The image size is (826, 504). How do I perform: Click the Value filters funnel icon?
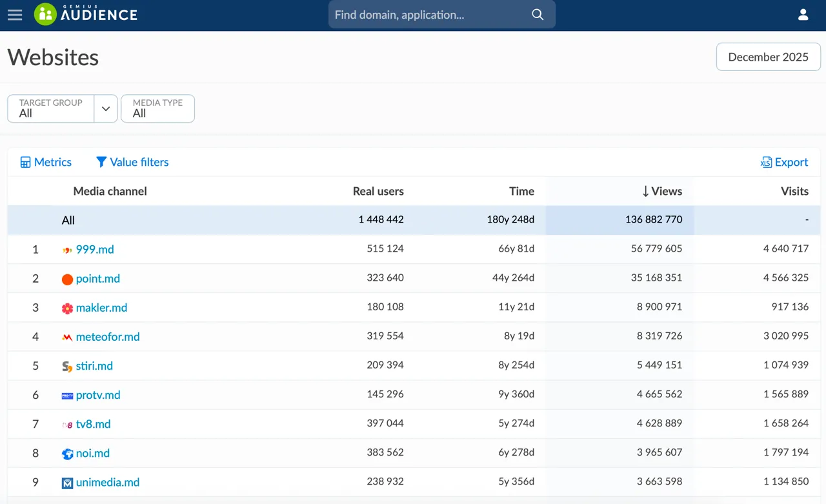click(101, 162)
